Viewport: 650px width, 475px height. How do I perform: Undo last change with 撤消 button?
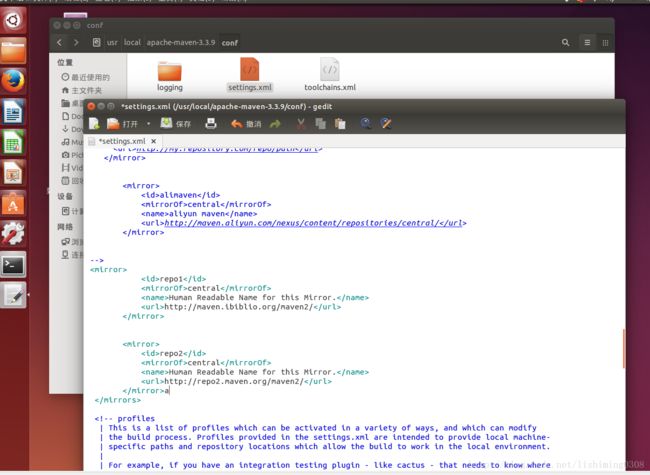(246, 124)
